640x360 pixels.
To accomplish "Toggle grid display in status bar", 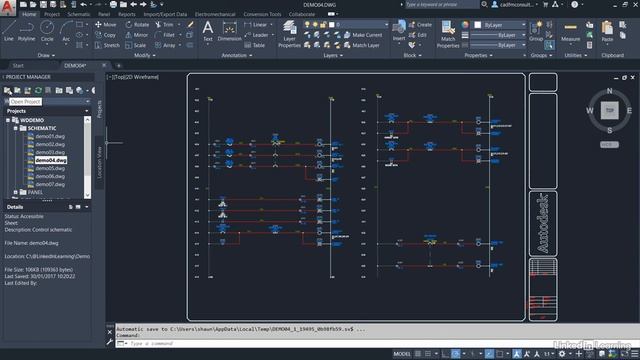I will [418, 354].
